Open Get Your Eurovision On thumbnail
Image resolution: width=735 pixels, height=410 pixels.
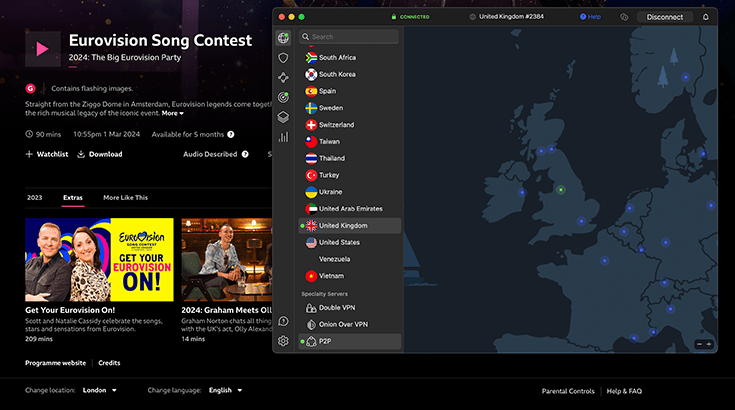[99, 260]
